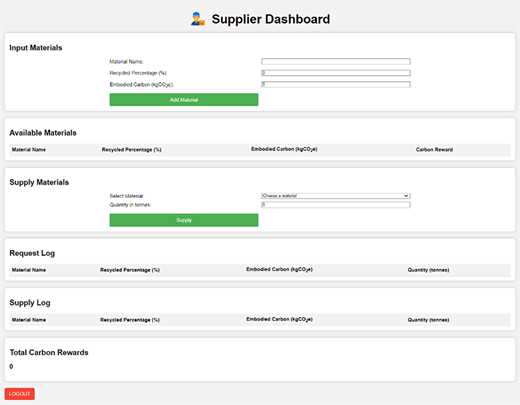
Task: Focus the Recycled Percentage (%) input
Action: (x=336, y=73)
